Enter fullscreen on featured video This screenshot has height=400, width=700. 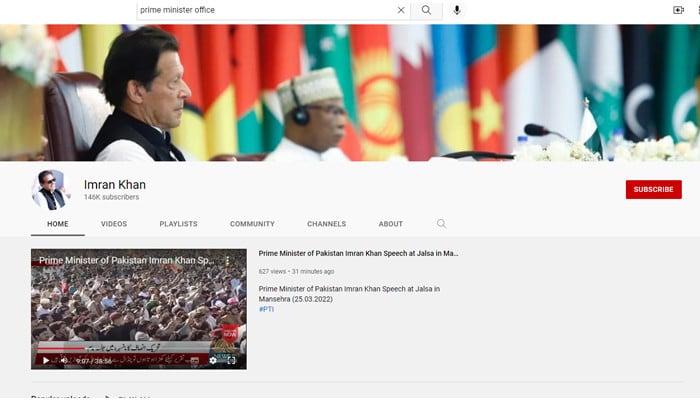point(231,360)
